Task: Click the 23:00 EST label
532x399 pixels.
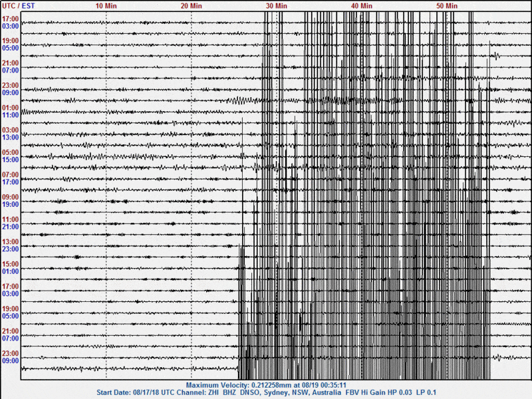Action: point(10,249)
